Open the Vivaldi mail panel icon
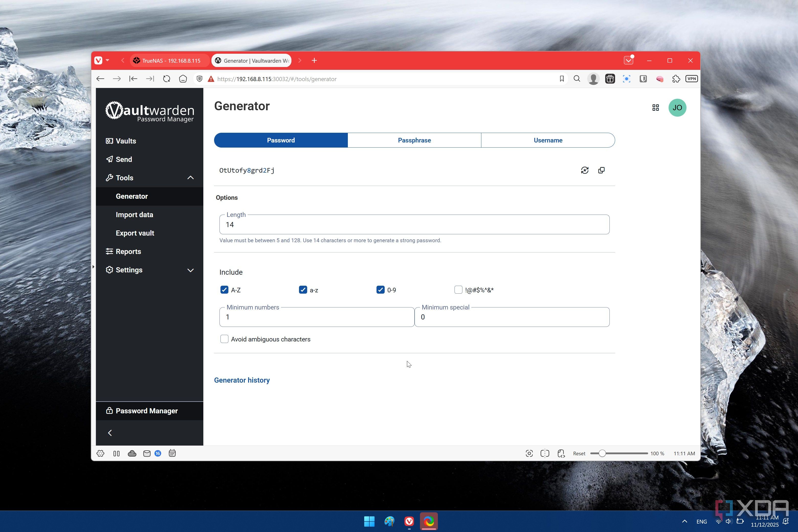The image size is (798, 532). [147, 453]
